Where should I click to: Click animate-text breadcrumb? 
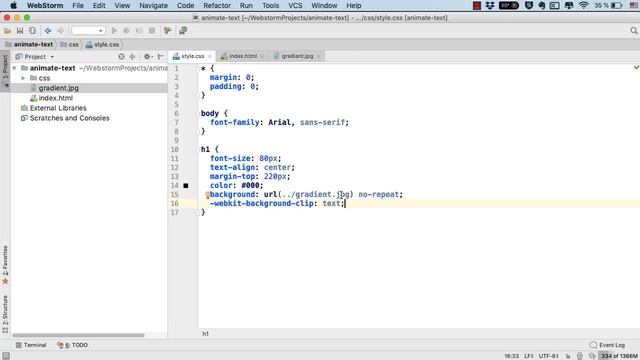pos(29,44)
